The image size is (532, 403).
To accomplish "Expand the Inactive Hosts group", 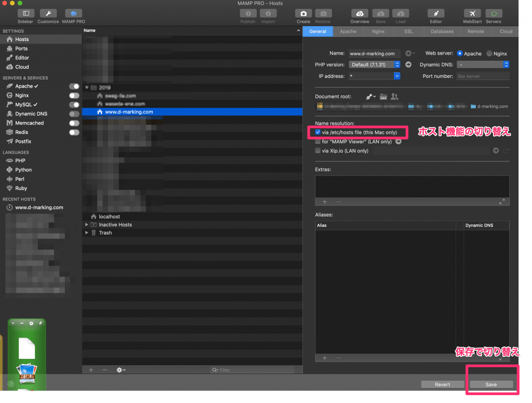I will pos(87,224).
